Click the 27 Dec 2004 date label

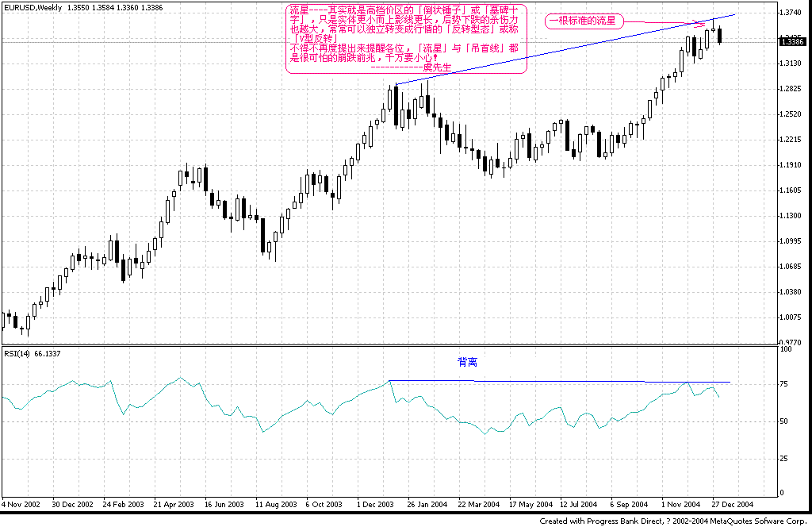click(x=732, y=504)
